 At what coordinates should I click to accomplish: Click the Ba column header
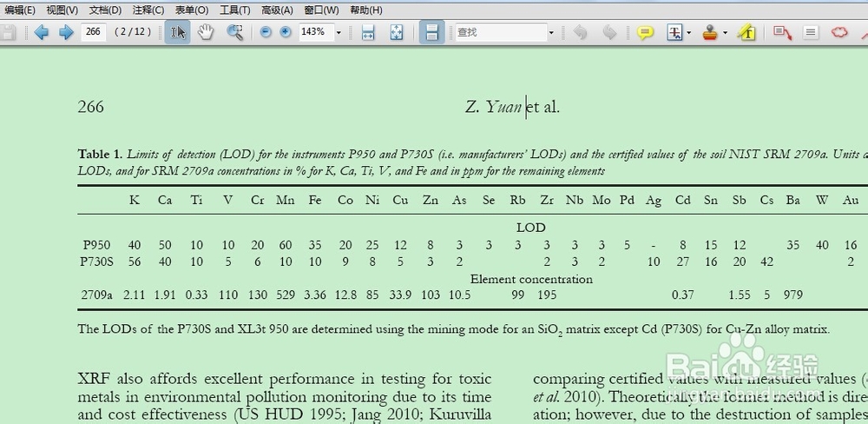pos(792,200)
